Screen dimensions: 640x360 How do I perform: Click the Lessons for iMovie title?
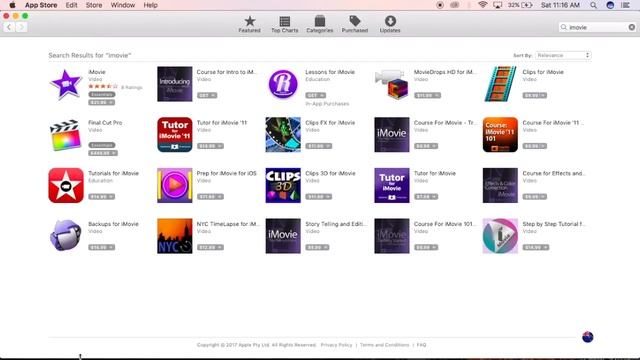(330, 72)
